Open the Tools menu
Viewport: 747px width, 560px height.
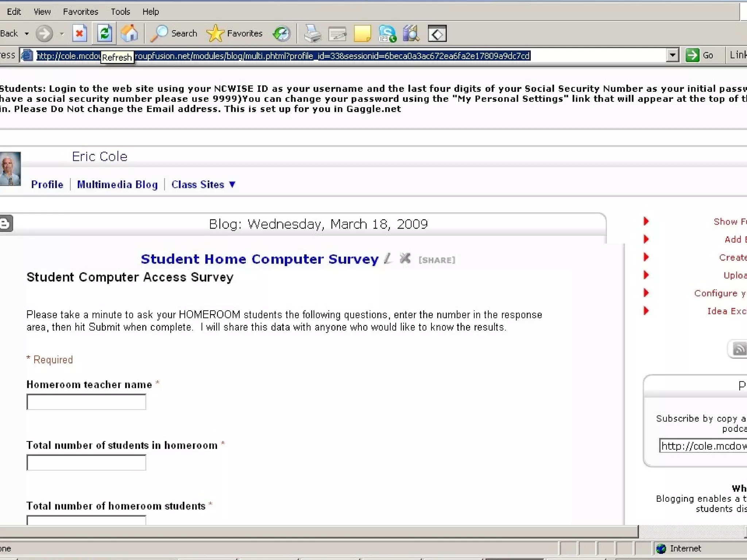click(x=120, y=12)
